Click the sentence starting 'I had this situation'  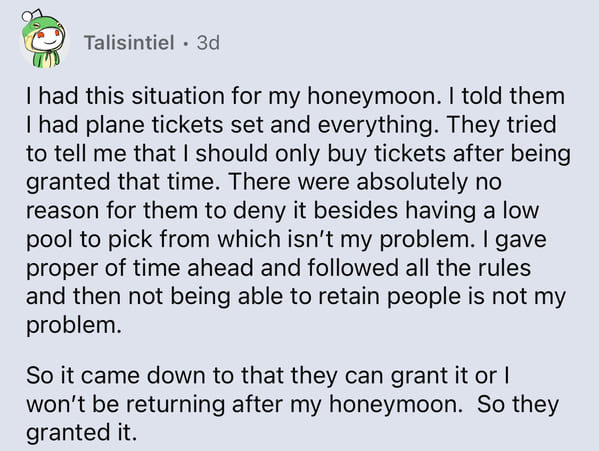pos(233,96)
